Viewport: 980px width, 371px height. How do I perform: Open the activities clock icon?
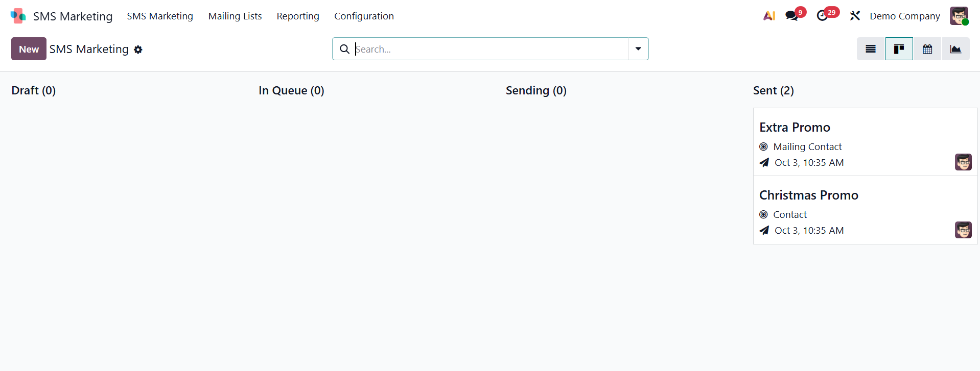coord(822,16)
